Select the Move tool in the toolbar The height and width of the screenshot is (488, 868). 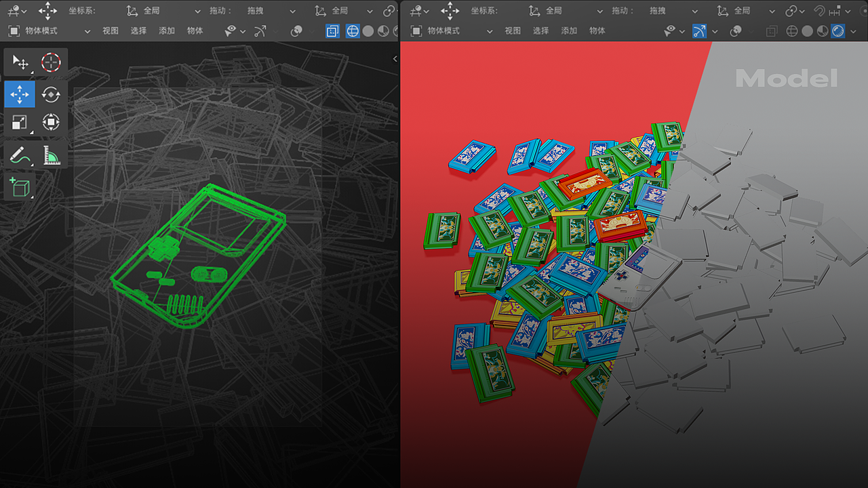point(20,94)
